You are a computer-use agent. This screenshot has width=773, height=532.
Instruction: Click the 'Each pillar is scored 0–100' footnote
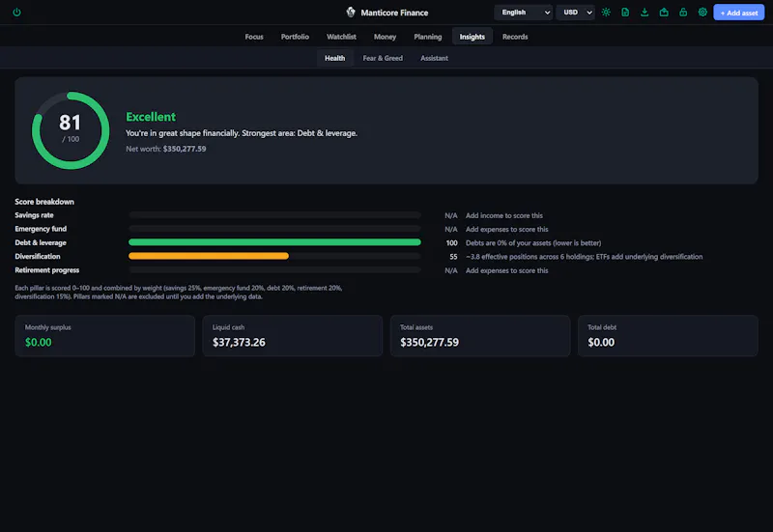179,293
